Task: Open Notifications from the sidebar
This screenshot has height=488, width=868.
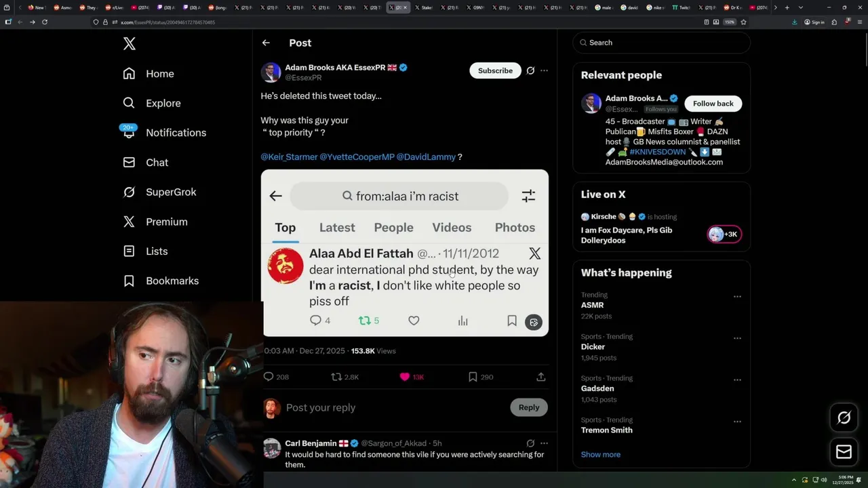Action: tap(163, 133)
